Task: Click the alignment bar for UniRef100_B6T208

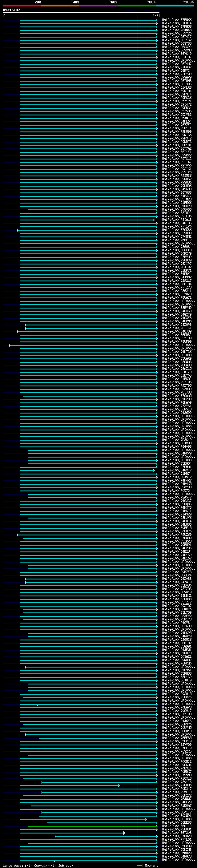Action: tap(72, 833)
